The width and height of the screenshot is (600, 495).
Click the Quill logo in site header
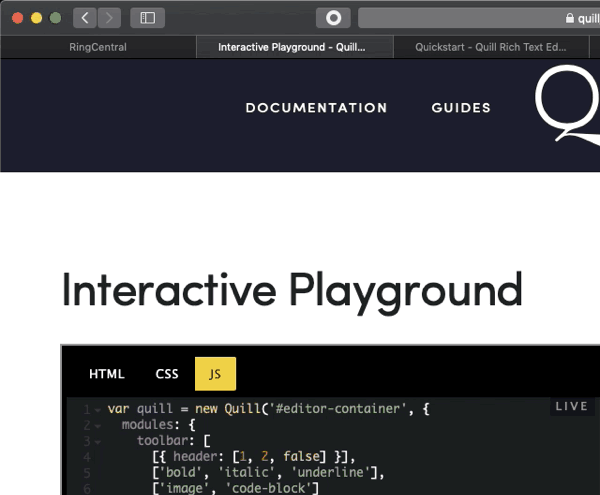(x=567, y=105)
